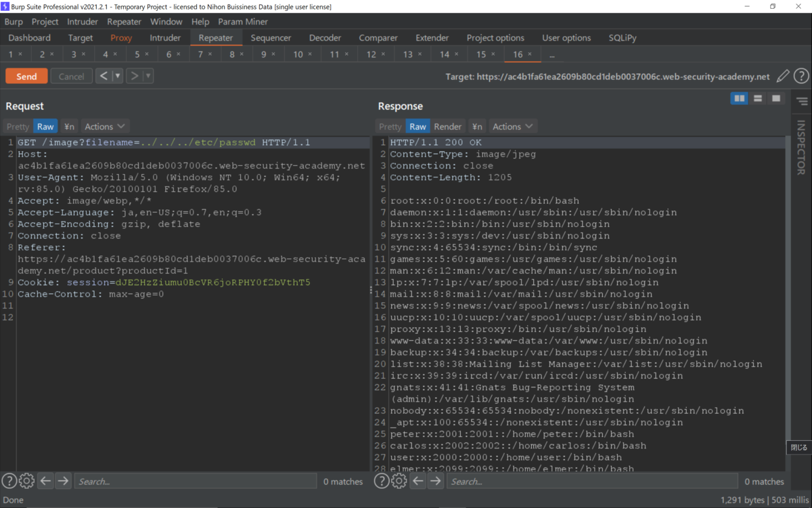
Task: Open the Param Miner menu
Action: pyautogui.click(x=243, y=22)
